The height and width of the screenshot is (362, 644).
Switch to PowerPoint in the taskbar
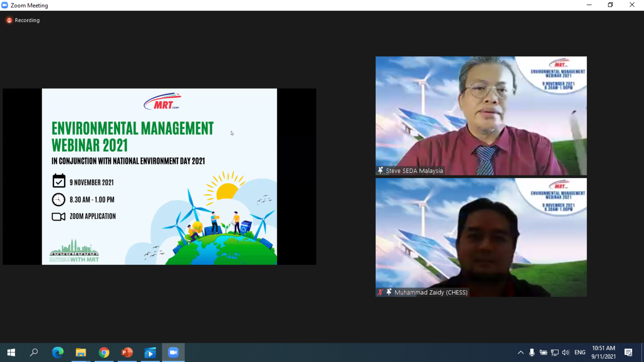[127, 352]
